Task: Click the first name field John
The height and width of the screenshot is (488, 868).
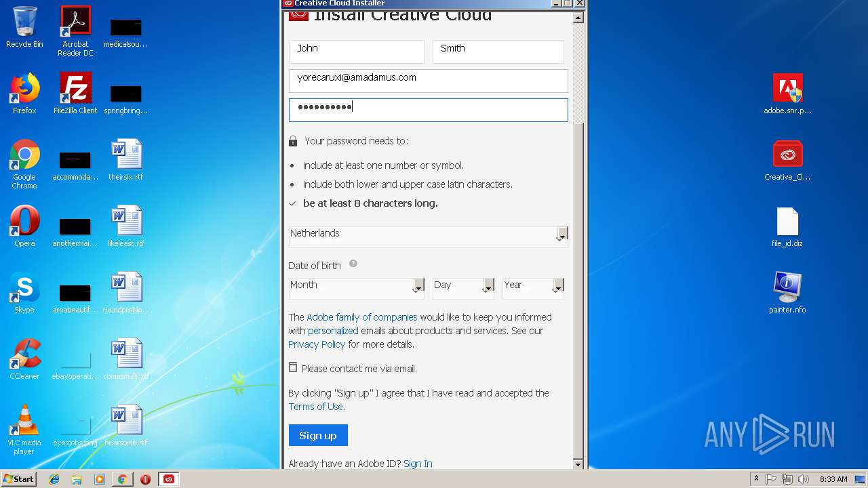Action: (357, 52)
